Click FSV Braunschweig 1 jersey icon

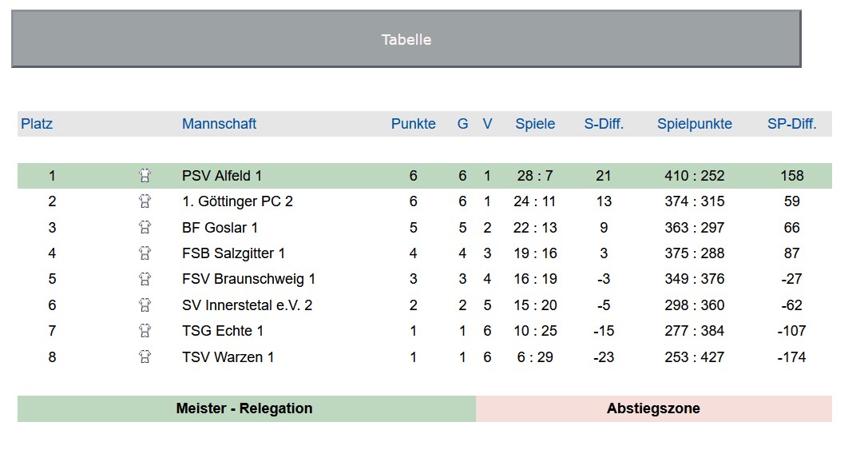point(145,279)
